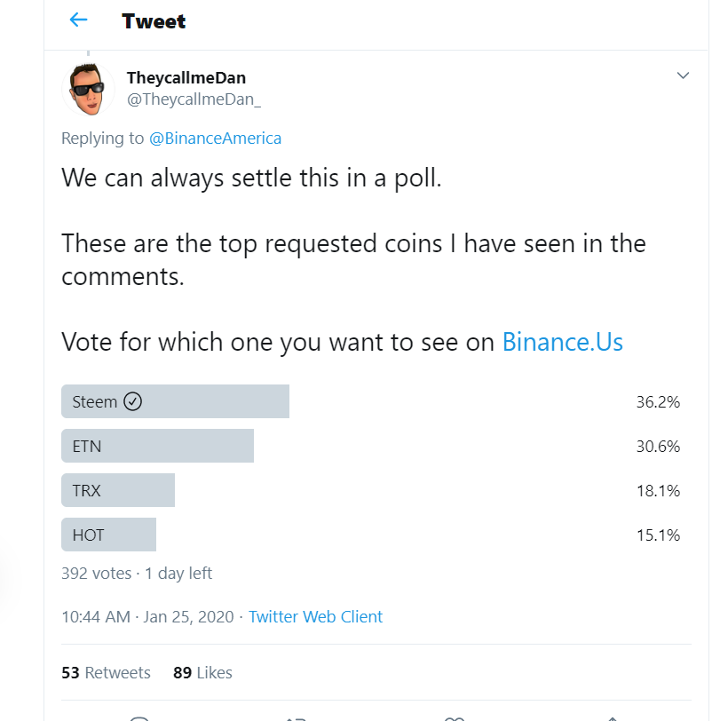Screen dimensions: 728x721
Task: Visit the @TheycallmeDan_ handle
Action: (x=194, y=99)
